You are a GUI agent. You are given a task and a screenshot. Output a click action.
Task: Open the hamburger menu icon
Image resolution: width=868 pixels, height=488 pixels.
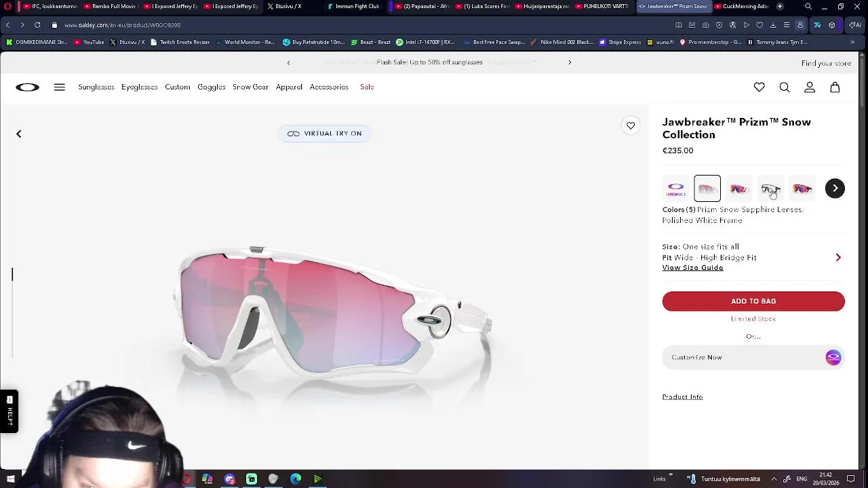coord(60,87)
